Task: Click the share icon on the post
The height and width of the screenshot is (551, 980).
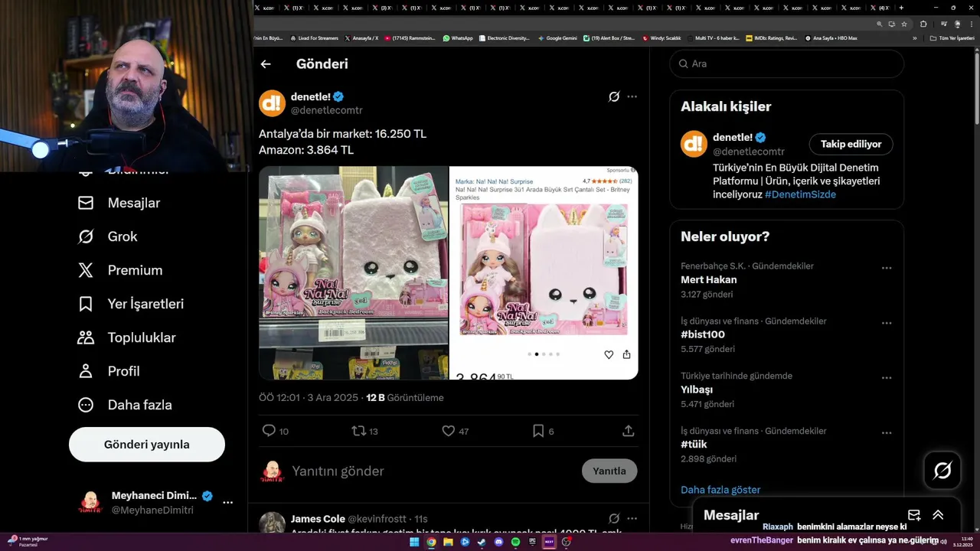Action: [x=629, y=431]
